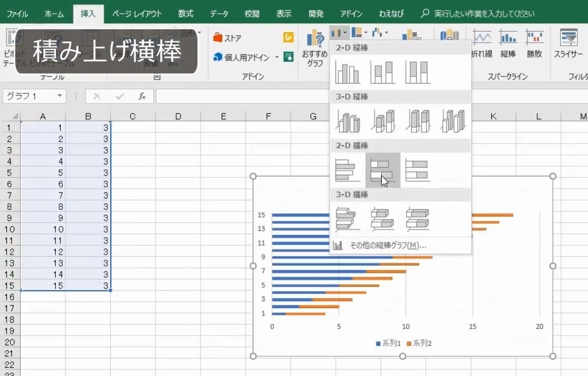Click cell A10 containing 10
The image size is (588, 376).
click(x=43, y=229)
